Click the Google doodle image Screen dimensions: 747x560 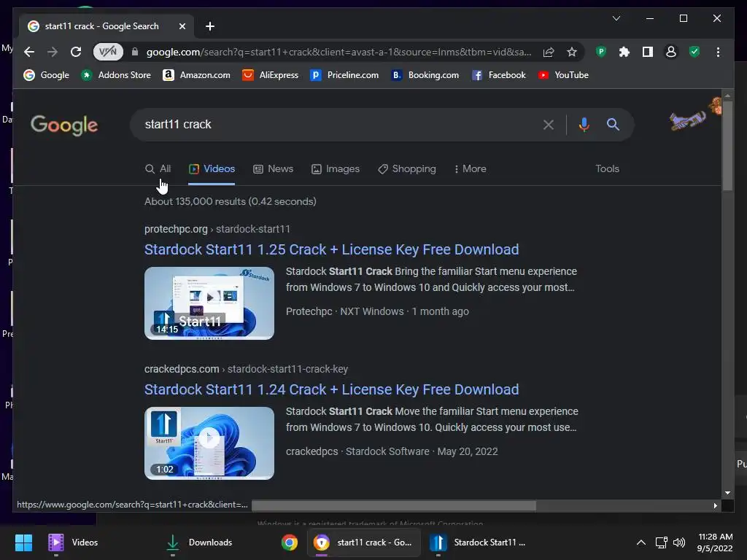click(695, 114)
